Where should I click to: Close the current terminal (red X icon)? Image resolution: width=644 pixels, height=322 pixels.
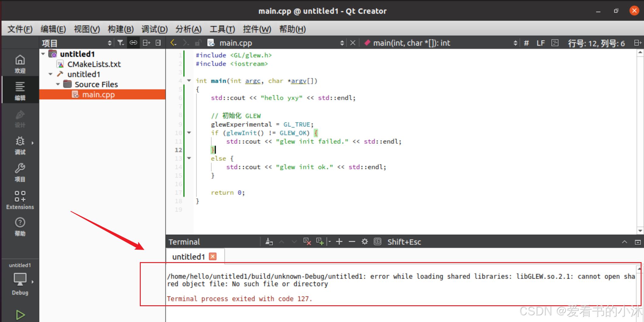click(x=307, y=242)
